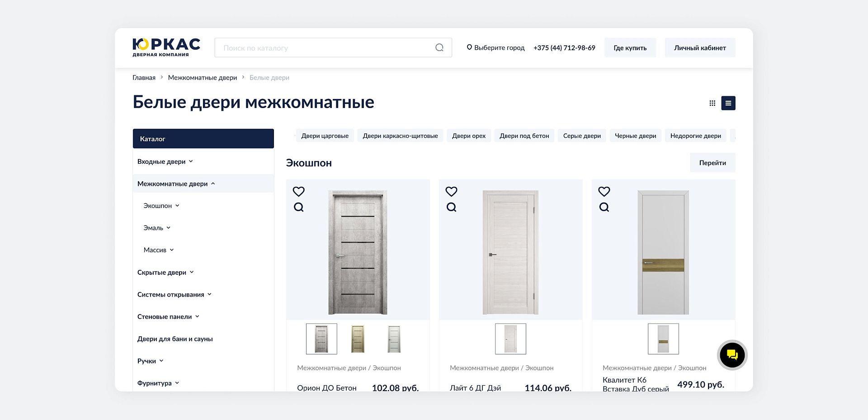Expand the Входные двери category
This screenshot has height=420, width=868.
point(165,161)
